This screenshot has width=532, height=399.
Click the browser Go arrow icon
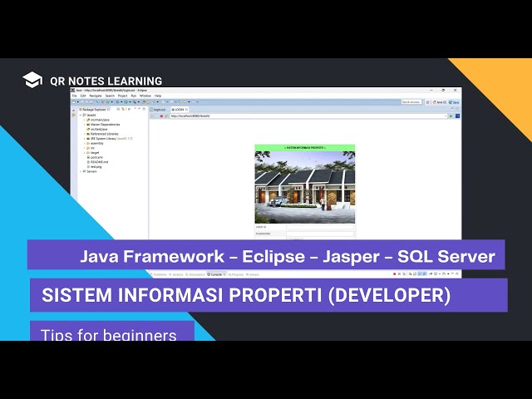(451, 116)
